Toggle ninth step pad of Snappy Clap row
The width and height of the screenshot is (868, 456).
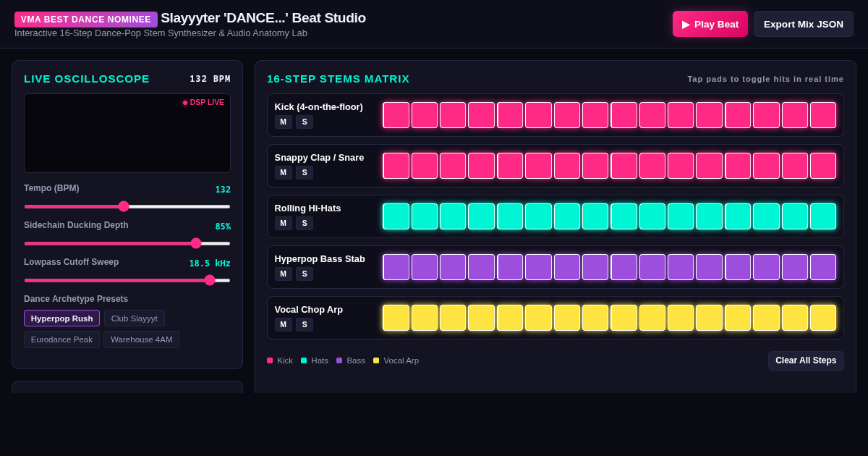tap(624, 166)
